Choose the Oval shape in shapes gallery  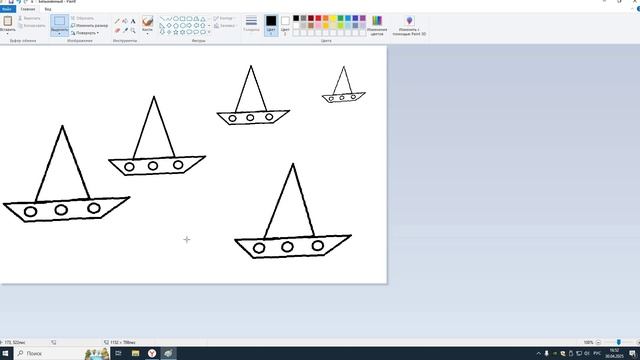[x=176, y=19]
